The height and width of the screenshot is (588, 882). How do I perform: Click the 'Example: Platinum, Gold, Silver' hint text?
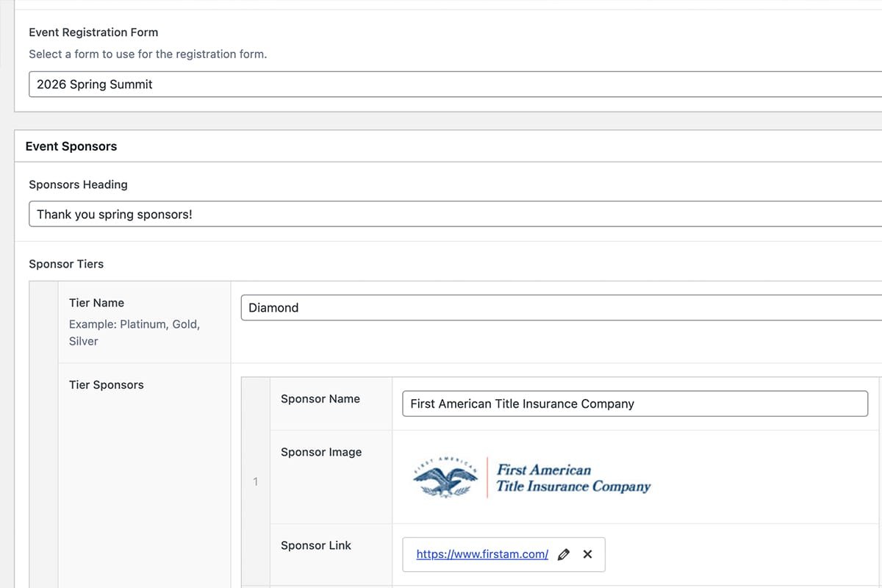click(x=134, y=332)
